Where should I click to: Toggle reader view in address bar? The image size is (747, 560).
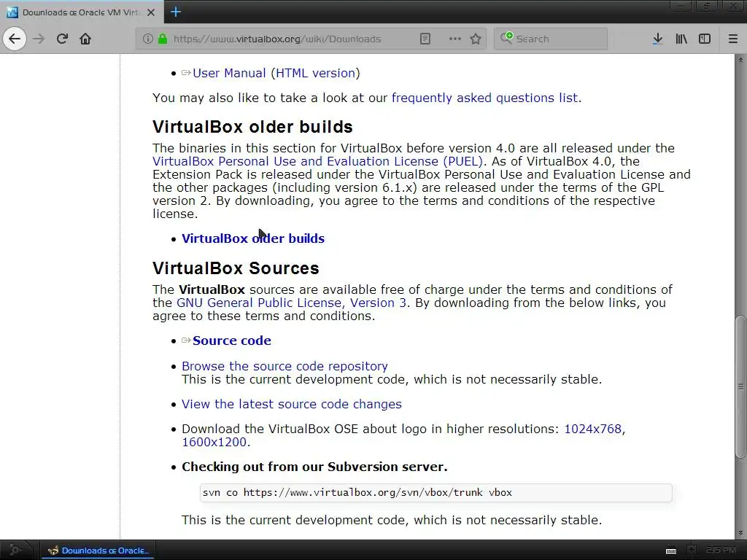(x=425, y=39)
